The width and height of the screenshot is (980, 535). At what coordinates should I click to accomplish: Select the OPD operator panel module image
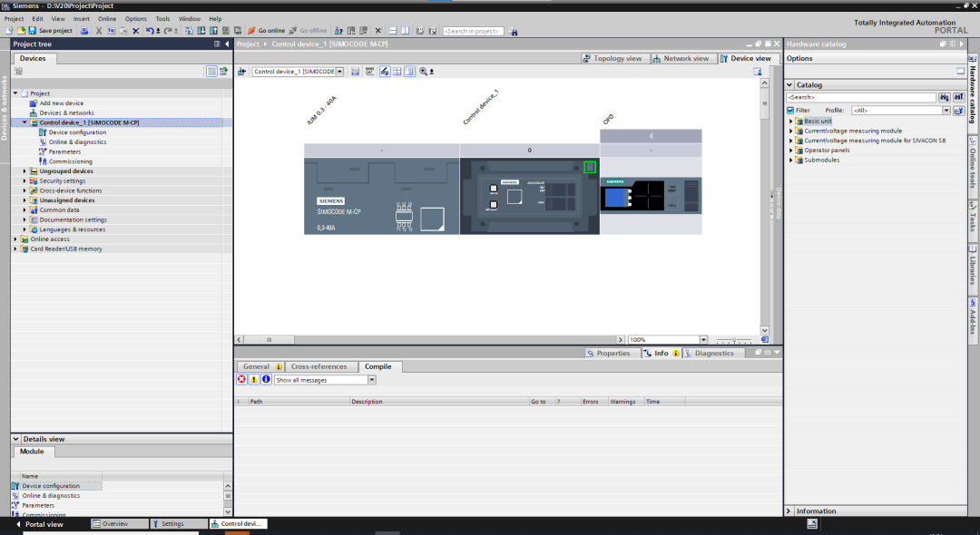pos(651,196)
